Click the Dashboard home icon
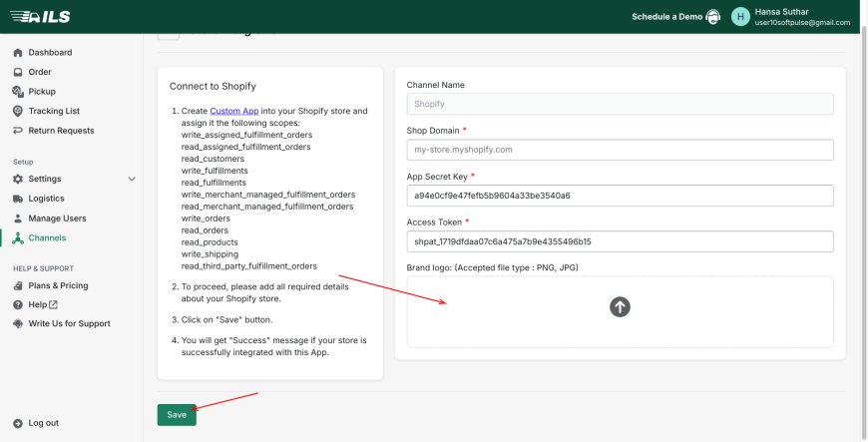 (x=18, y=53)
